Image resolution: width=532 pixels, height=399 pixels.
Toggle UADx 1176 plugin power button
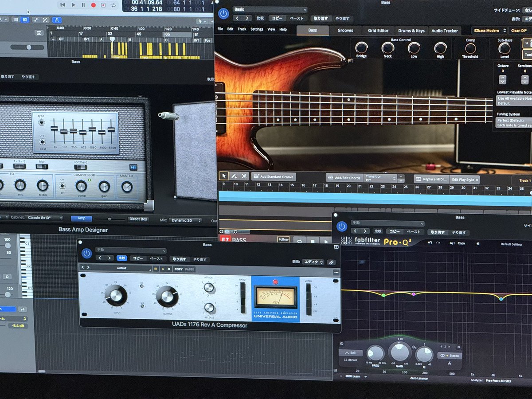86,253
